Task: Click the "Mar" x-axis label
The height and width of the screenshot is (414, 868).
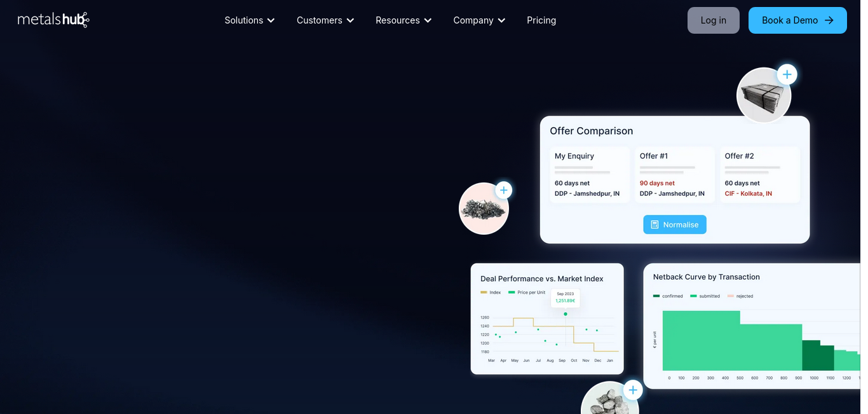Action: 491,361
